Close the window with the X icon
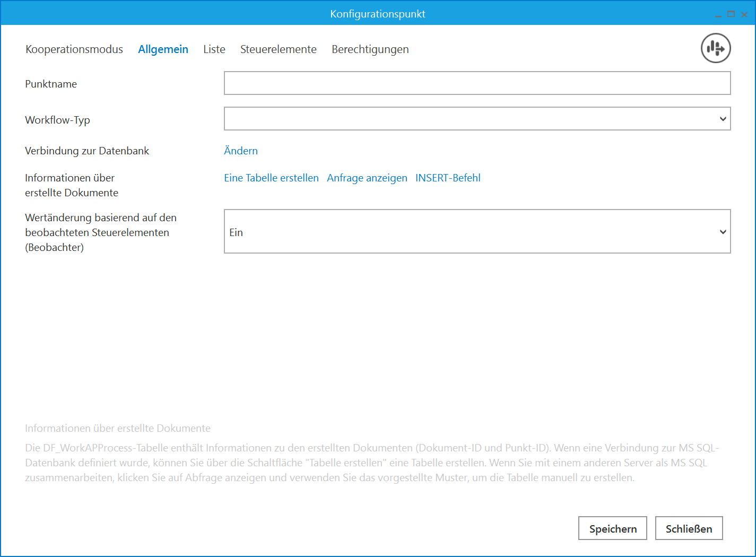The width and height of the screenshot is (756, 557). (x=744, y=15)
